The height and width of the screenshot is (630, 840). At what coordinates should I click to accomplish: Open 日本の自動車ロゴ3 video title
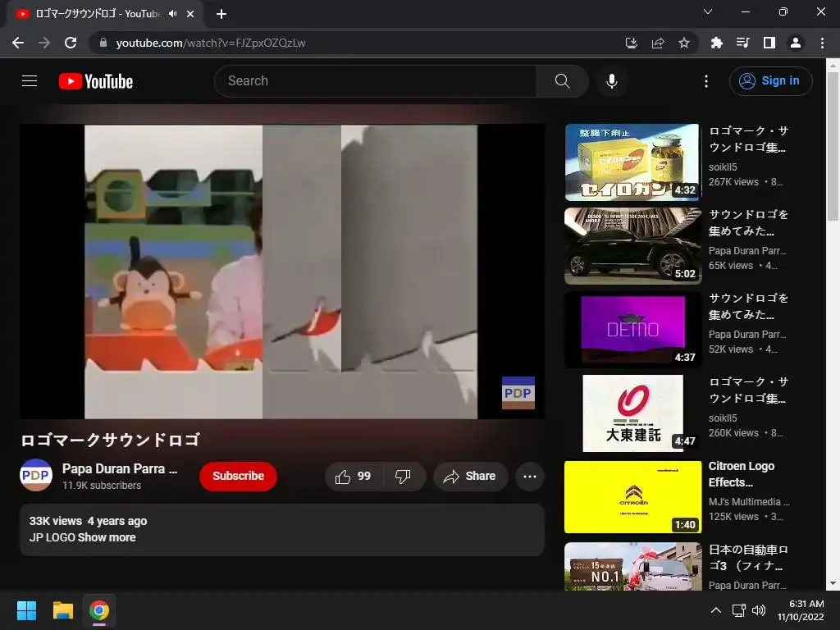(748, 558)
